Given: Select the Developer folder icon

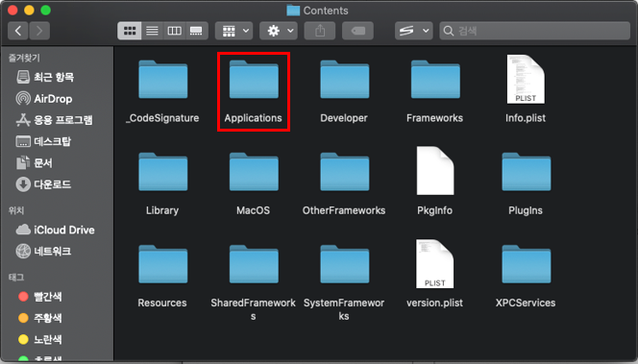Looking at the screenshot, I should (344, 80).
